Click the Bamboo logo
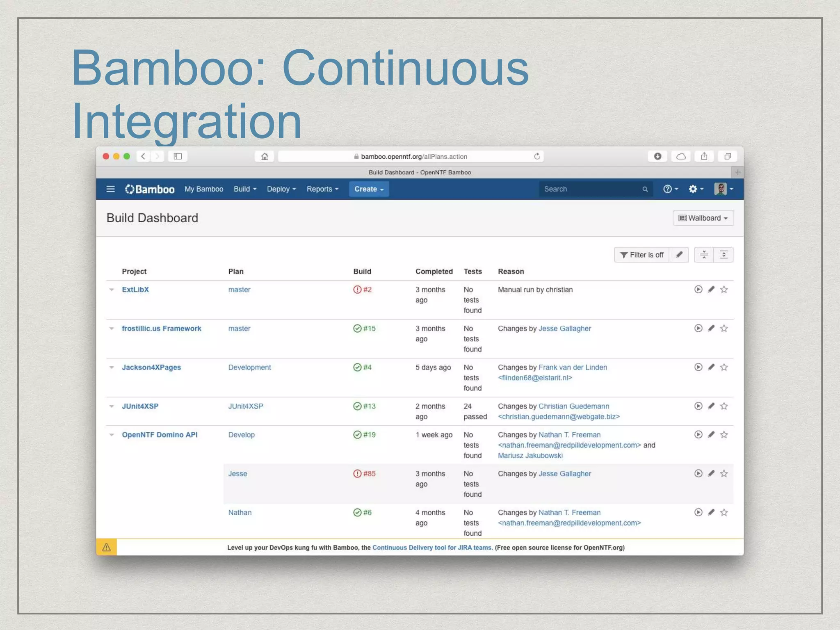Screen dimensions: 840x630 click(x=150, y=189)
